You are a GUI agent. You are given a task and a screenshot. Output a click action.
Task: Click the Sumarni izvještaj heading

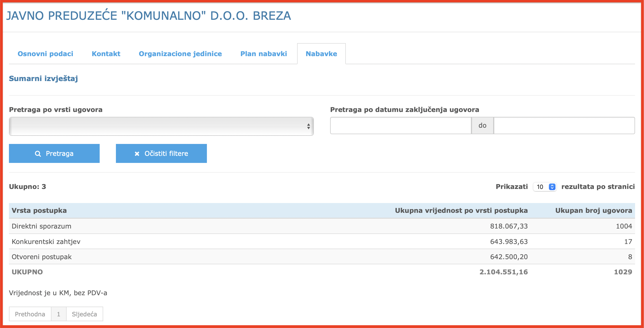click(x=43, y=78)
